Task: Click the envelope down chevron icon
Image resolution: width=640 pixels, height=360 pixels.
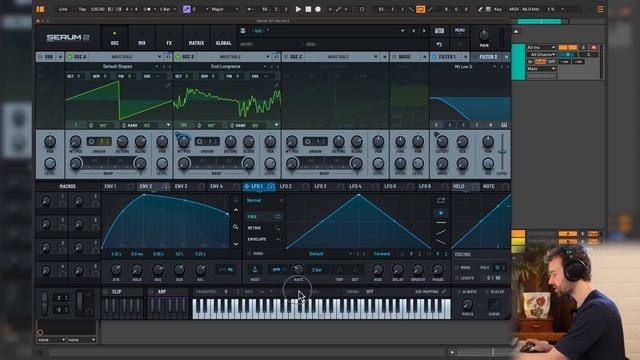Action: click(x=236, y=244)
